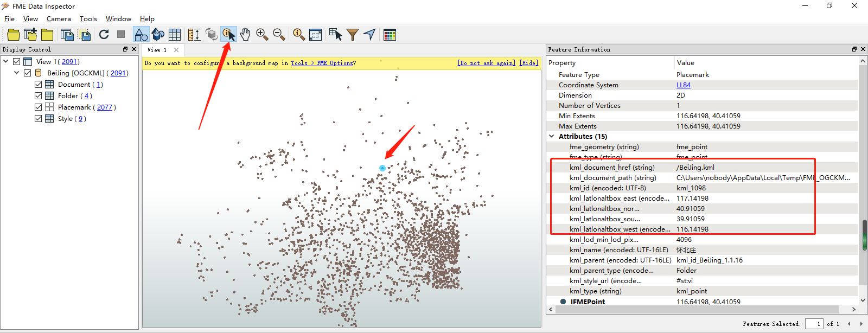868x333 pixels.
Task: Click Save Selected Data As icon
Action: (x=85, y=35)
